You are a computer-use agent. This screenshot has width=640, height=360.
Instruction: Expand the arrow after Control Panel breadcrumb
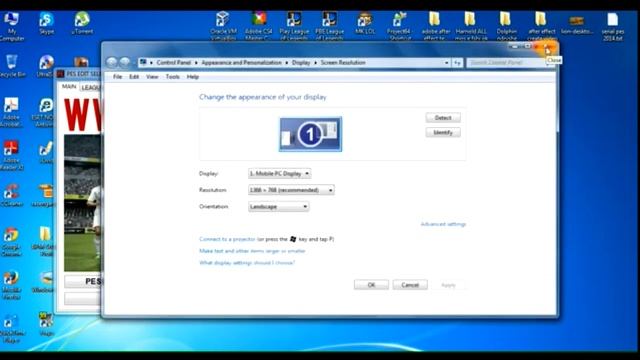point(196,63)
